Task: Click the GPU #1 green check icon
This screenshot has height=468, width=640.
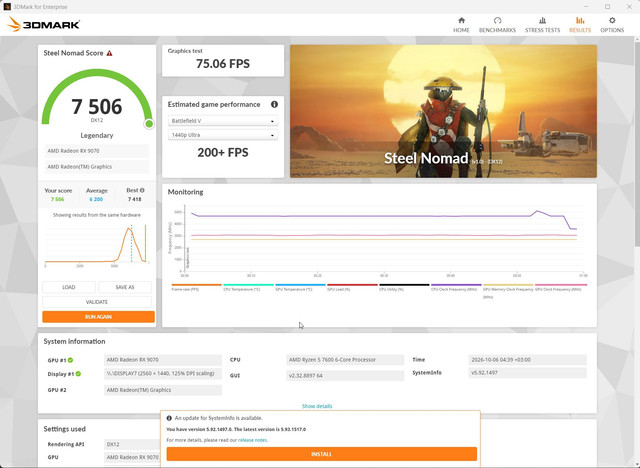Action: pyautogui.click(x=71, y=360)
